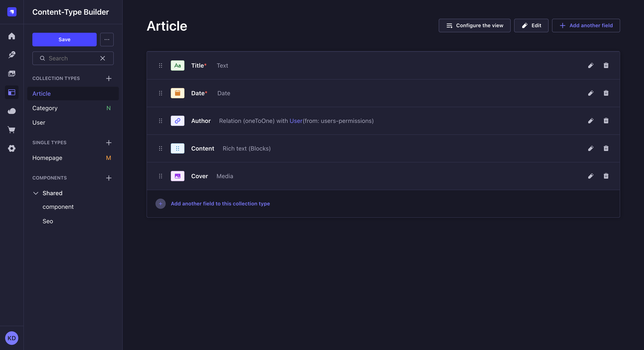Open Strapi Cloud from the sidebar

pyautogui.click(x=11, y=111)
